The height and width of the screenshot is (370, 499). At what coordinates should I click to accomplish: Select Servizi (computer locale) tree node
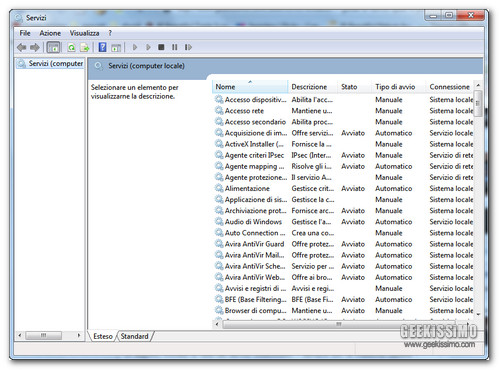click(50, 63)
